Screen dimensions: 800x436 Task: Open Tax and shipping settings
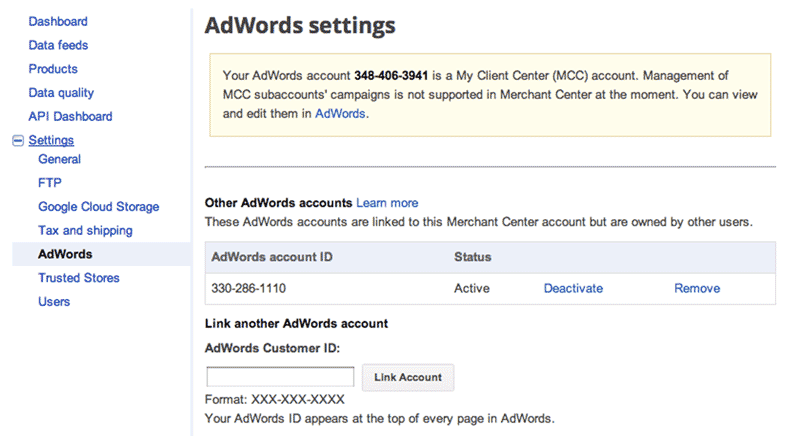point(85,230)
